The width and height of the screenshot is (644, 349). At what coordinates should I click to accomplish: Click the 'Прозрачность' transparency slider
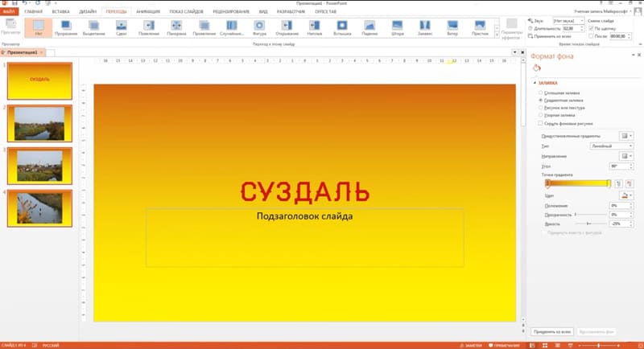point(591,215)
